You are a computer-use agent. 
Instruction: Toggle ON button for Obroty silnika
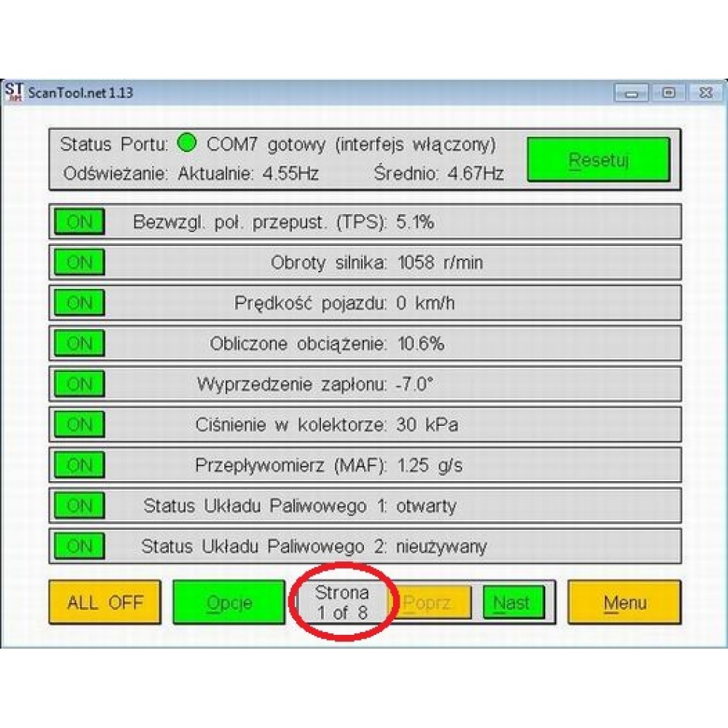click(79, 263)
